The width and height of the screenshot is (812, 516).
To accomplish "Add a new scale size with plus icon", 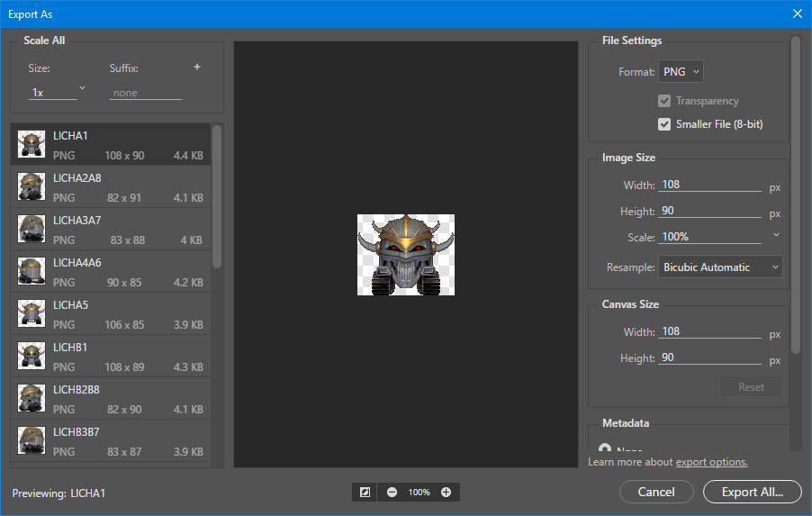I will [x=197, y=67].
